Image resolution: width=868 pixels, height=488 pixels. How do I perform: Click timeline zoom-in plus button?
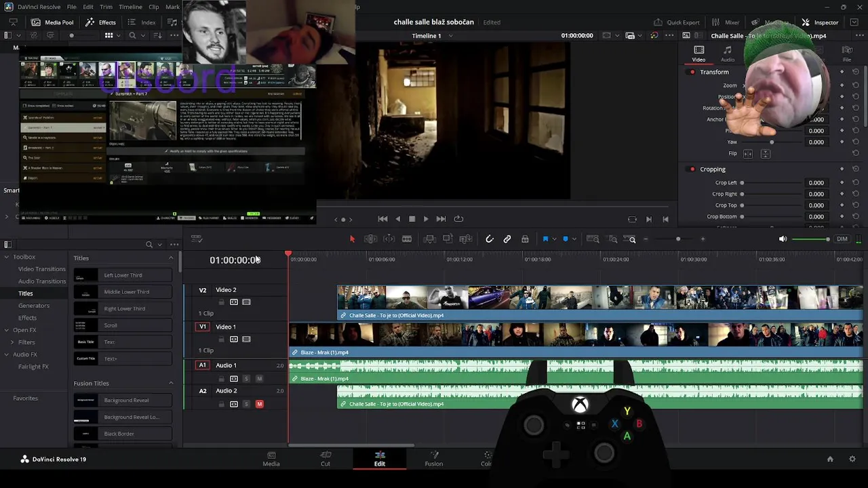tap(703, 239)
